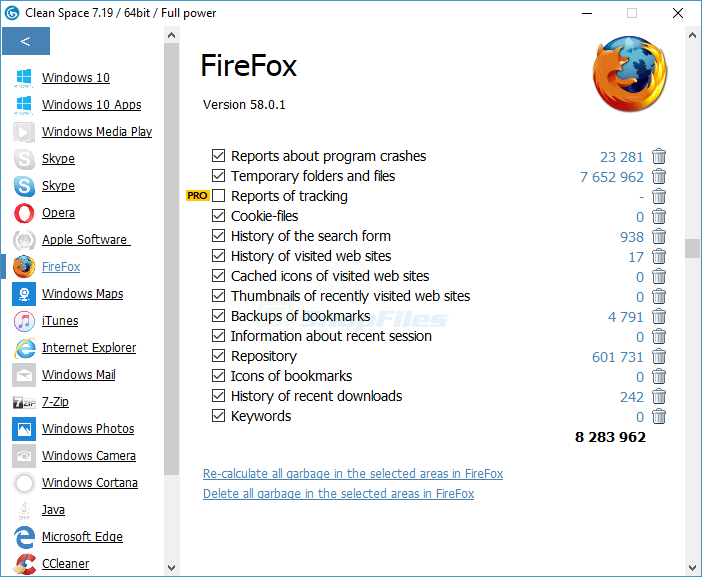Click trash icon for History of visited web sites

[x=659, y=256]
